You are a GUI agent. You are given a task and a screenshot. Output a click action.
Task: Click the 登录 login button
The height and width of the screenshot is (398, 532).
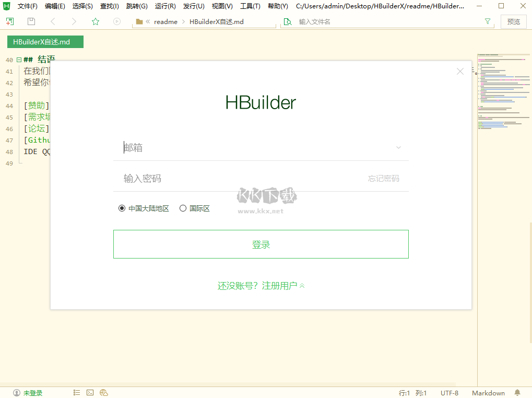(261, 244)
